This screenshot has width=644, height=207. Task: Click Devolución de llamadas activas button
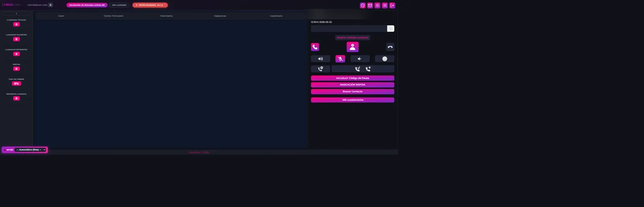click(x=87, y=5)
